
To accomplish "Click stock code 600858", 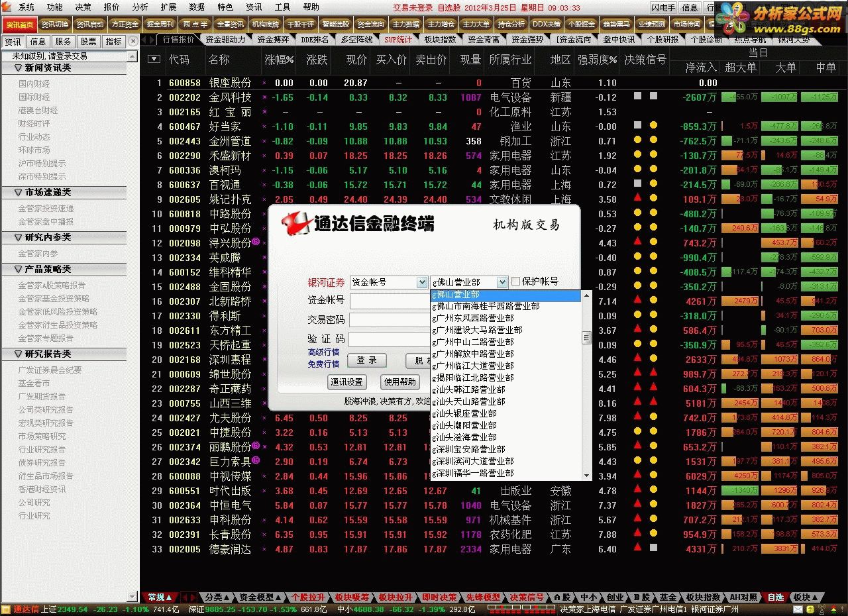I will click(184, 83).
